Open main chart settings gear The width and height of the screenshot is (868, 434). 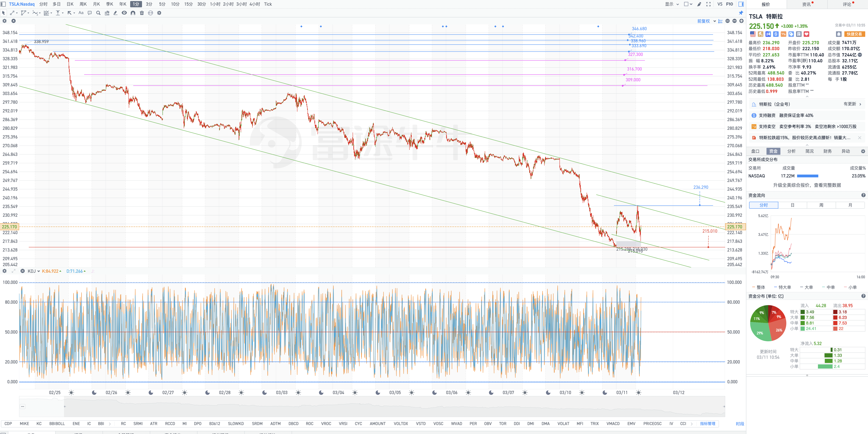tap(4, 21)
